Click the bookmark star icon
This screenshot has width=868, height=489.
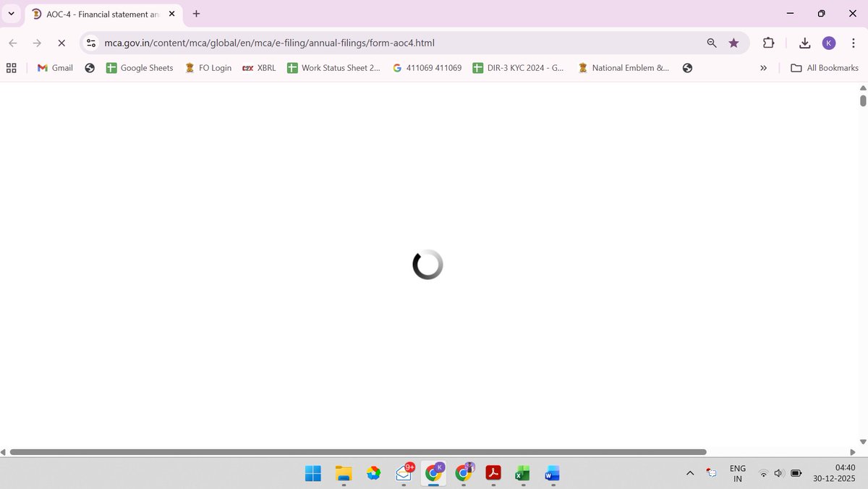click(x=733, y=43)
